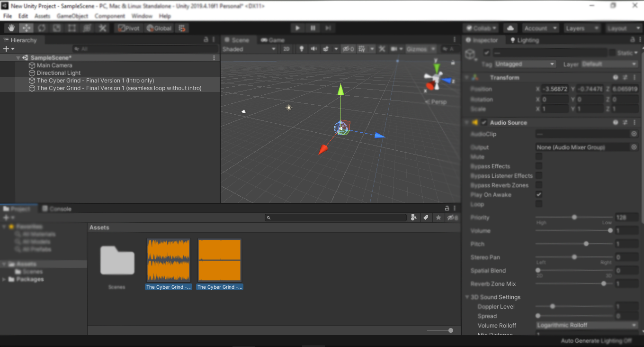Disable the Audio Source component checkbox
644x347 pixels.
tap(484, 122)
